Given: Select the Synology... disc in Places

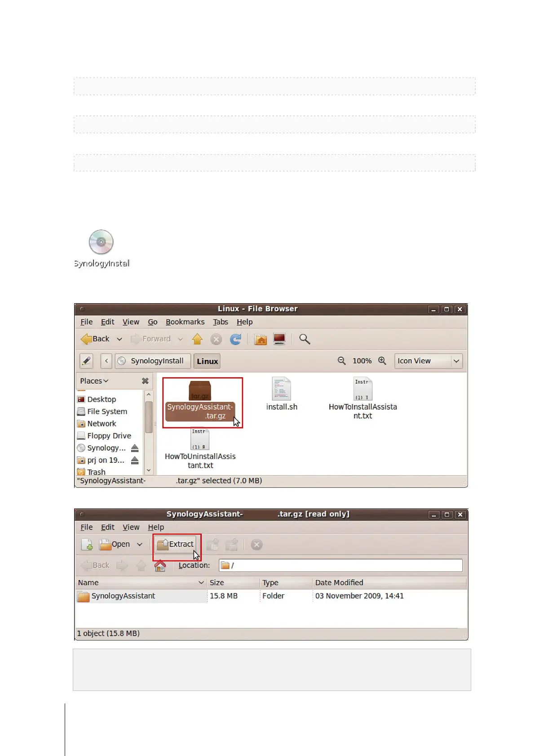Looking at the screenshot, I should (102, 448).
